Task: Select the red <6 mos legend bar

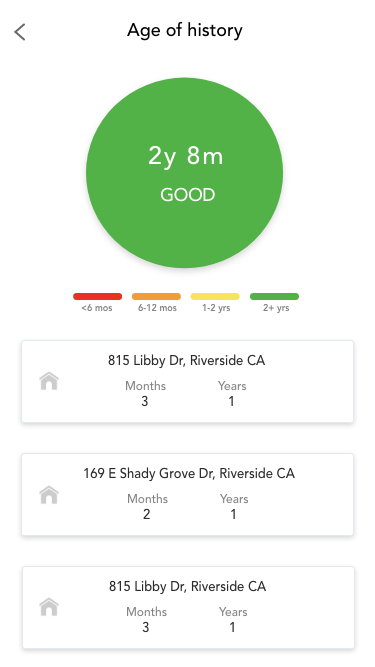Action: tap(97, 296)
